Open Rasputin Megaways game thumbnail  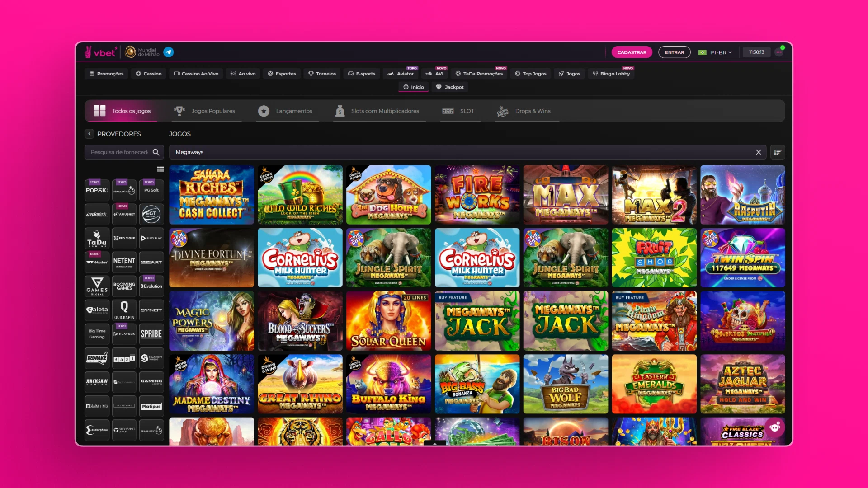coord(743,195)
